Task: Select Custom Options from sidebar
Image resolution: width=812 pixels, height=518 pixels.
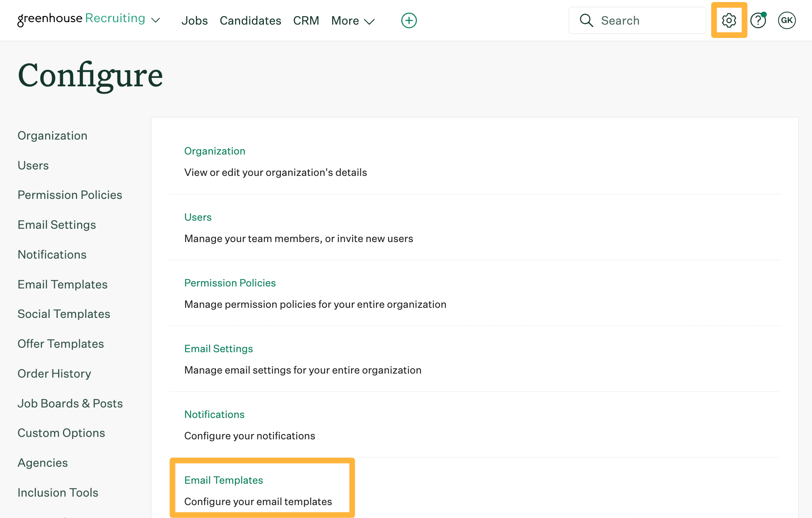Action: 62,432
